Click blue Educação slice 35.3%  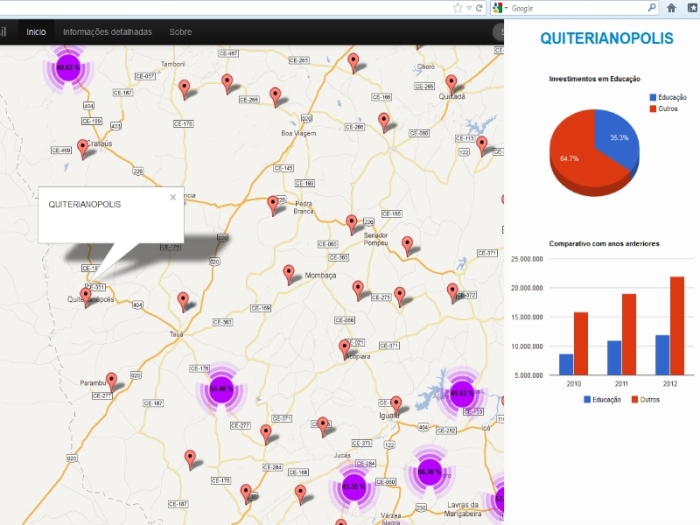tap(618, 136)
